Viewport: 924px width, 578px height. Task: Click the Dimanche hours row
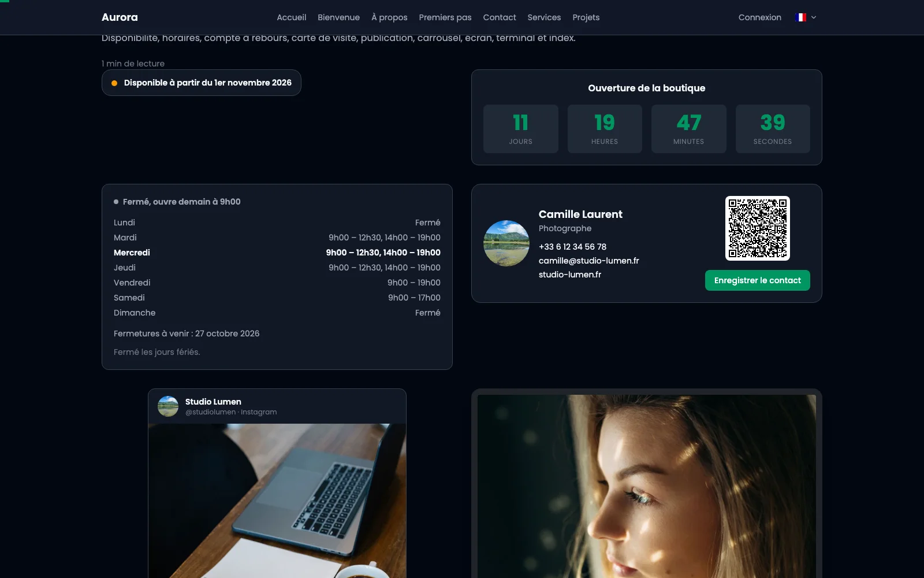pos(277,313)
